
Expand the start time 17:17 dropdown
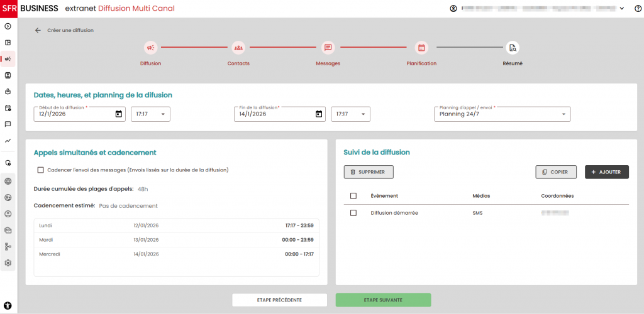coord(151,114)
